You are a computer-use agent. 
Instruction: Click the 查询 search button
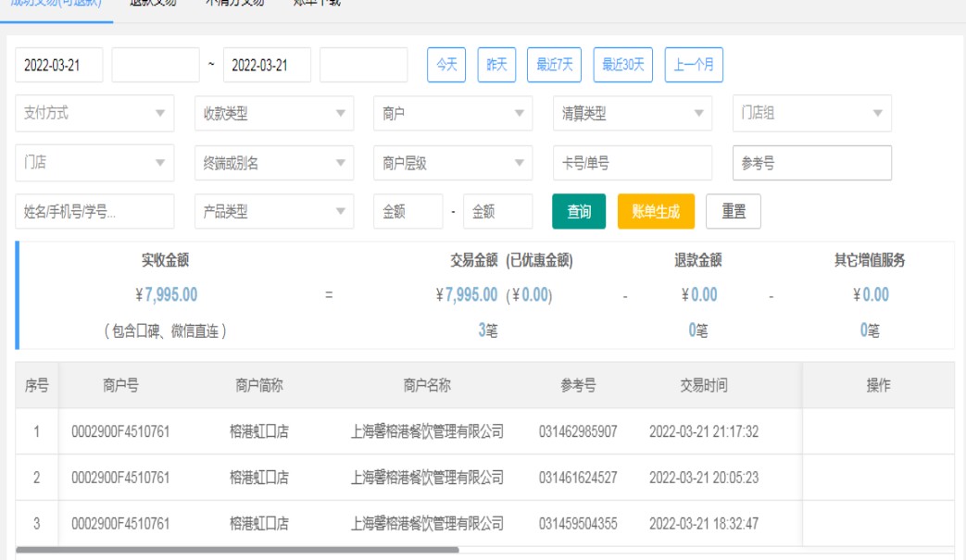click(579, 211)
